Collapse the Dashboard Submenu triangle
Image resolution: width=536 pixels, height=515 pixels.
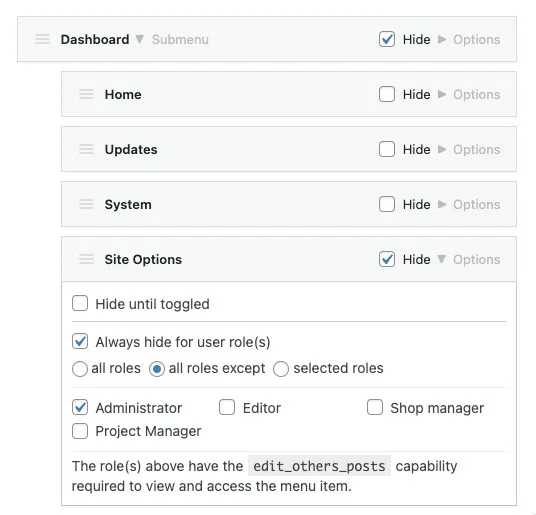[x=139, y=39]
